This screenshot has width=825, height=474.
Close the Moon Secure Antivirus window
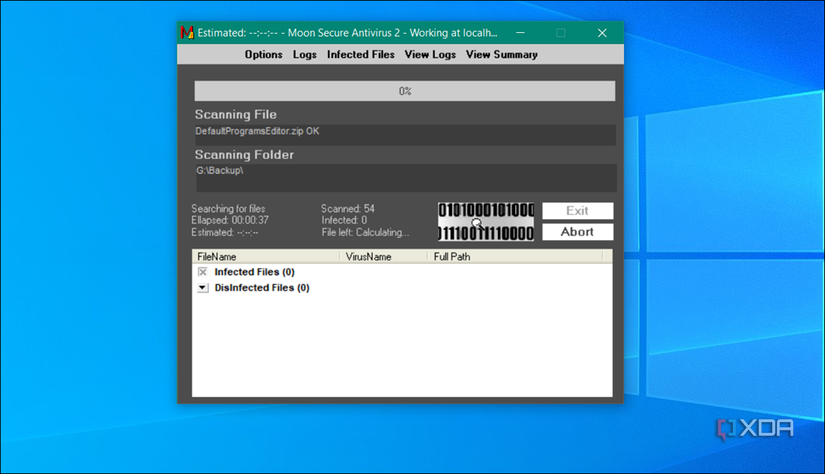pyautogui.click(x=602, y=33)
